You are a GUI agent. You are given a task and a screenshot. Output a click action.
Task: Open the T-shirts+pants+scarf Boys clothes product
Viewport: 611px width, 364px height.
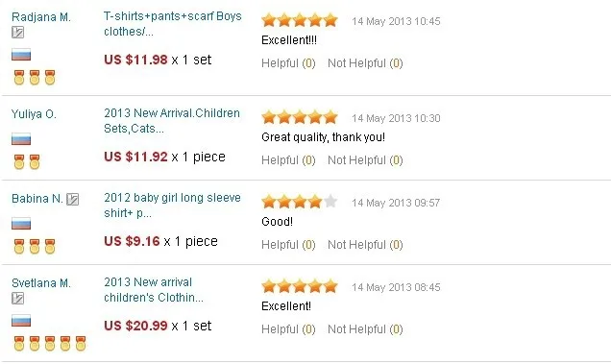(173, 24)
